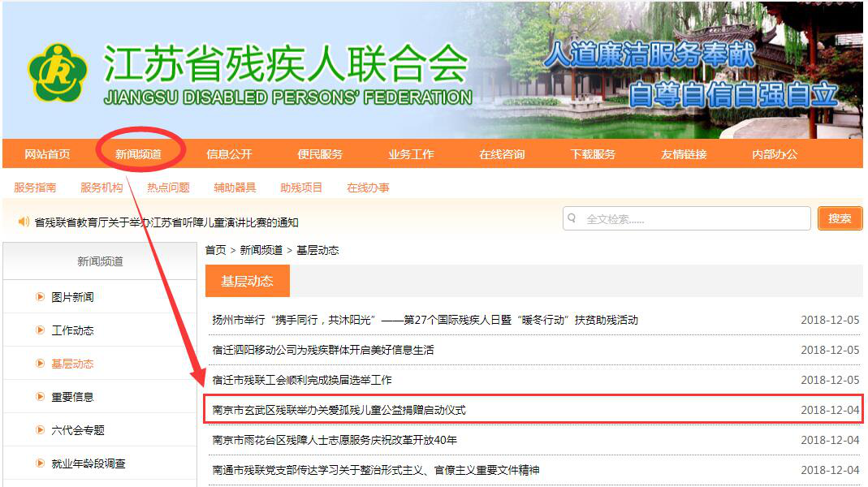Select the 基层动态 item in the left sidebar

pyautogui.click(x=72, y=364)
